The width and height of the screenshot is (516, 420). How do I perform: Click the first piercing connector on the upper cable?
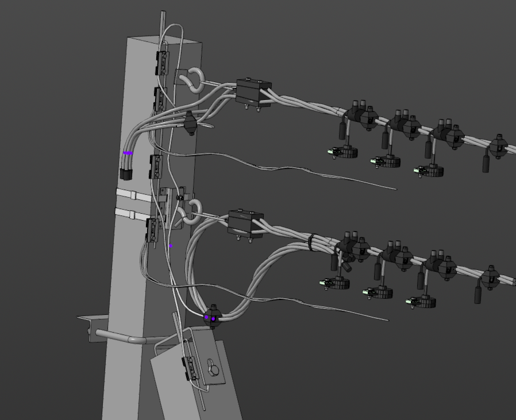[x=359, y=115]
